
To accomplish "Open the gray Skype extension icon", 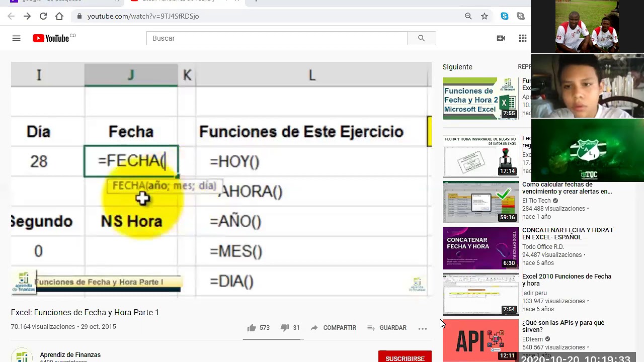I will 521,16.
